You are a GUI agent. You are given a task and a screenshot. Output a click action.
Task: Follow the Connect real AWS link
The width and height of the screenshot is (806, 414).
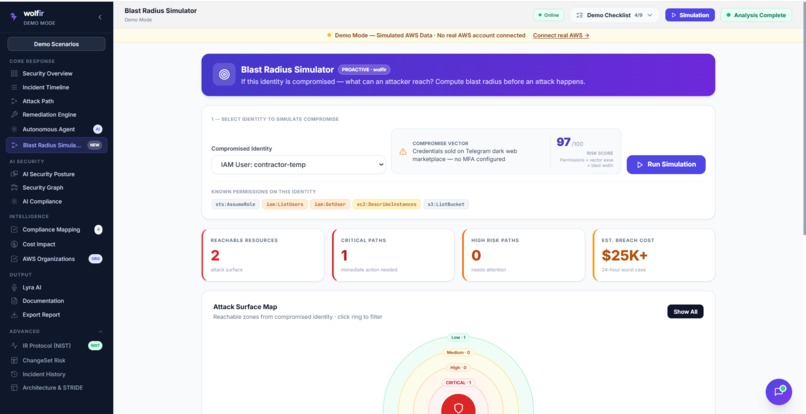click(x=561, y=35)
